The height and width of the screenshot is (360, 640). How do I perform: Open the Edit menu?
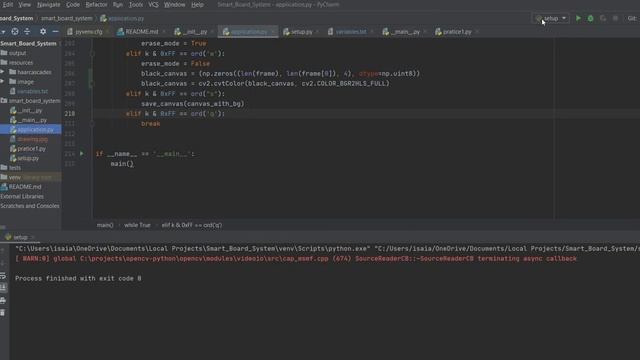pyautogui.click(x=8, y=5)
